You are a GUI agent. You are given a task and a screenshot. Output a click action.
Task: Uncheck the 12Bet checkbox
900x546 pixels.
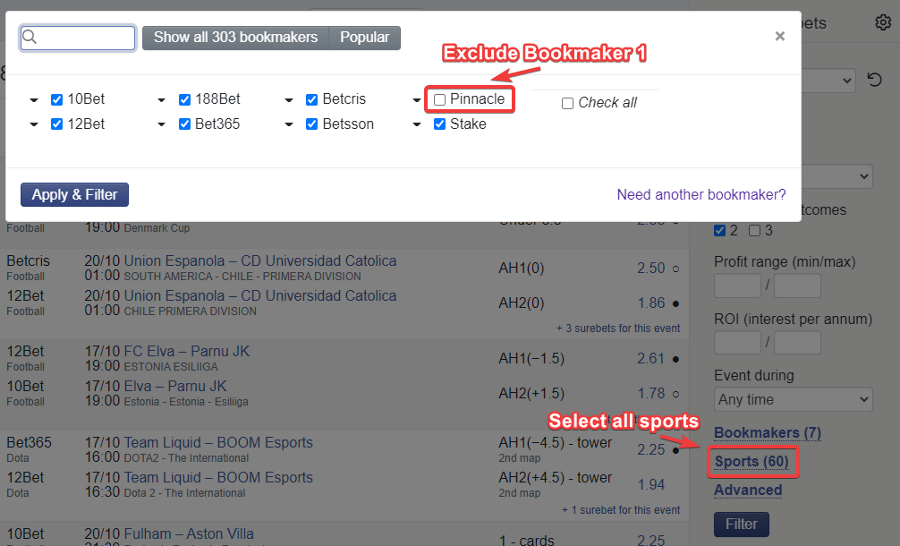[x=57, y=124]
